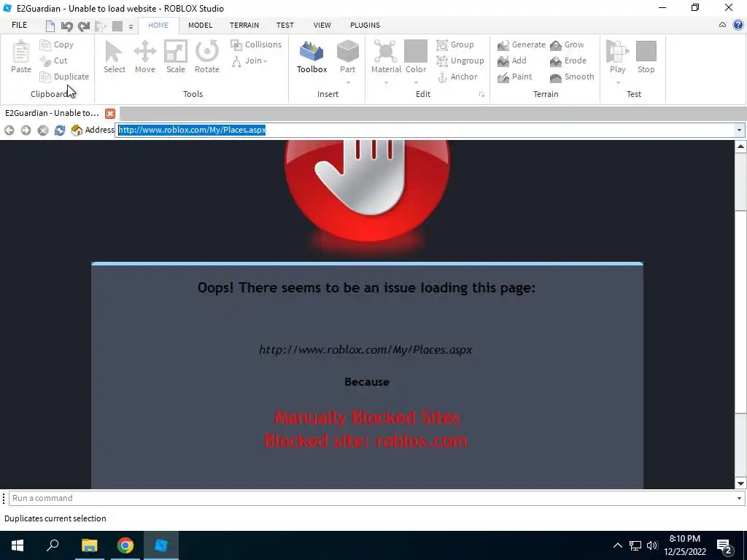This screenshot has height=560, width=747.
Task: Click the Play test button
Action: (617, 57)
